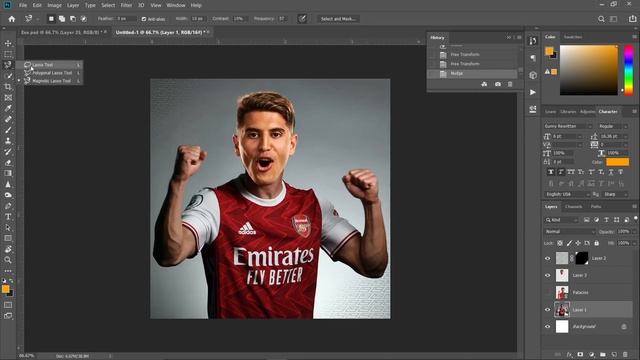The height and width of the screenshot is (360, 640).
Task: Select the Clone Stamp tool
Action: tap(8, 141)
